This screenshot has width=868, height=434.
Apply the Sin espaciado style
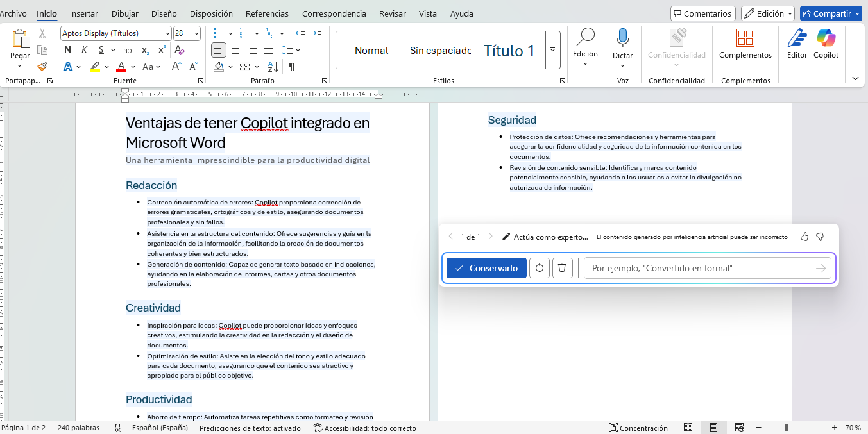click(440, 51)
